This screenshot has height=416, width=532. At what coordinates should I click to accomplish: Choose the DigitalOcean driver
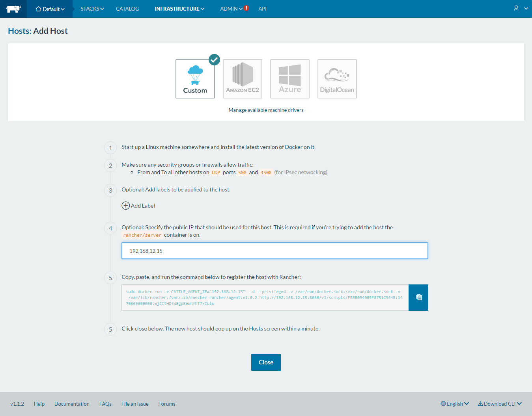pyautogui.click(x=337, y=79)
